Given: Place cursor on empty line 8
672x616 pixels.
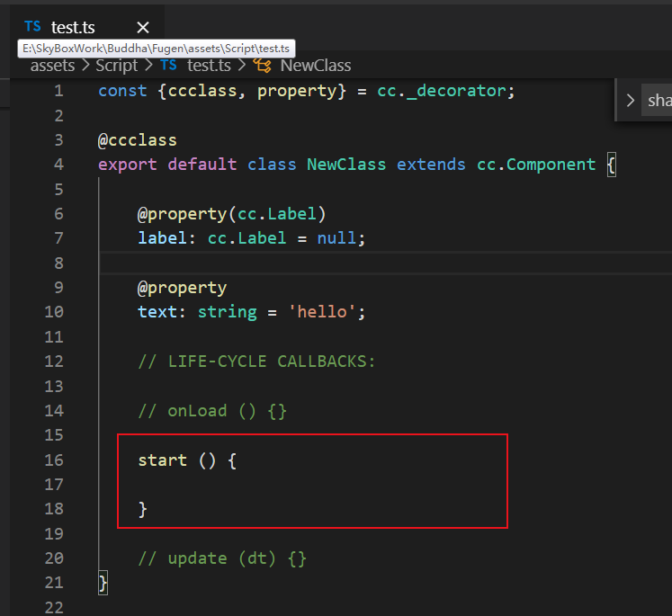Looking at the screenshot, I should tap(386, 263).
